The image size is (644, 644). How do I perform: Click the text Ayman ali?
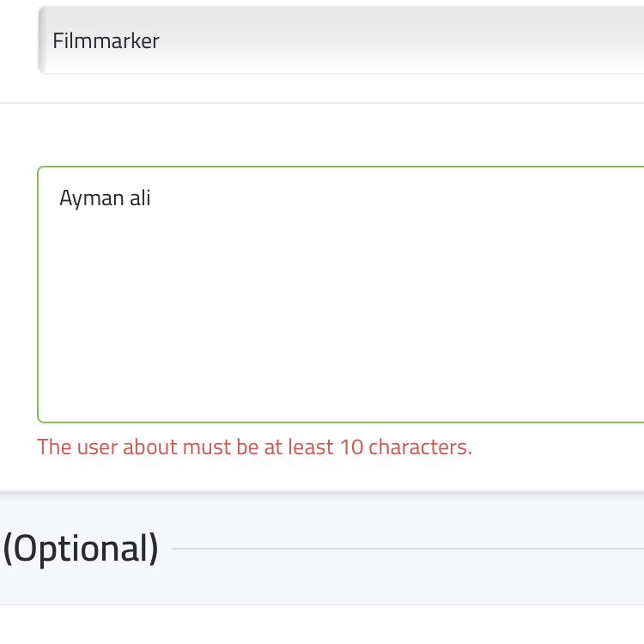tap(105, 198)
